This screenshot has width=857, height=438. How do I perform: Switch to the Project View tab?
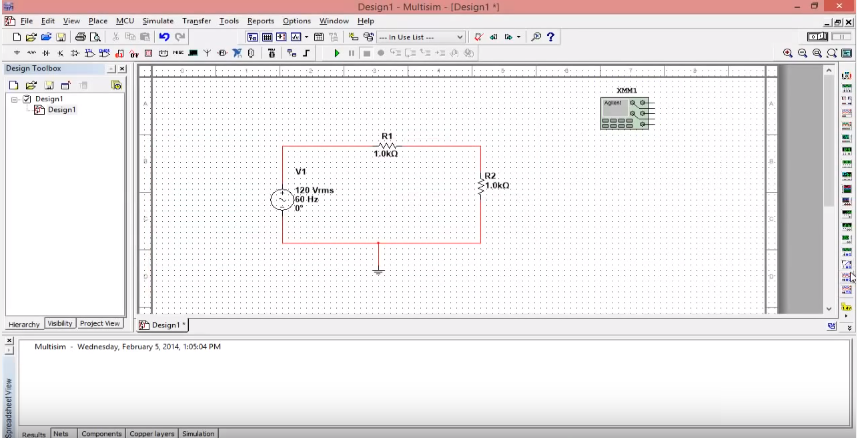pos(100,324)
